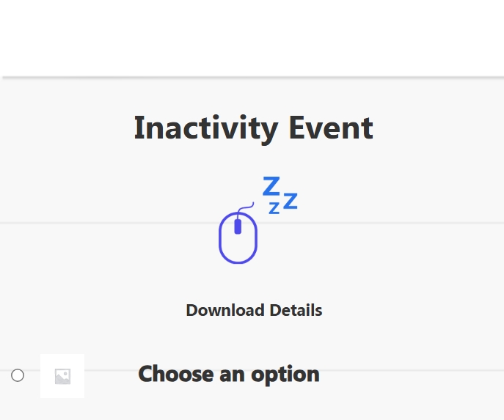This screenshot has width=504, height=420.
Task: Select the radio button beside the placeholder image
Action: (18, 375)
